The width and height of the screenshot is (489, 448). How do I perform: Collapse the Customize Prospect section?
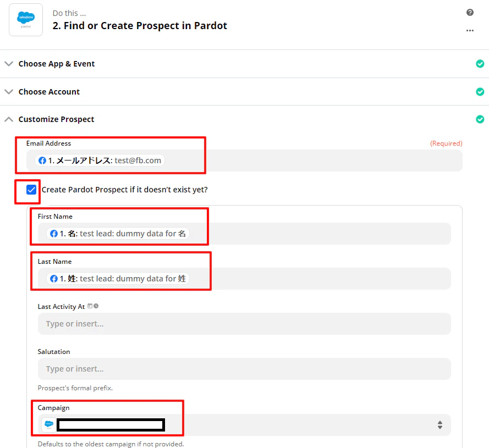[x=9, y=119]
